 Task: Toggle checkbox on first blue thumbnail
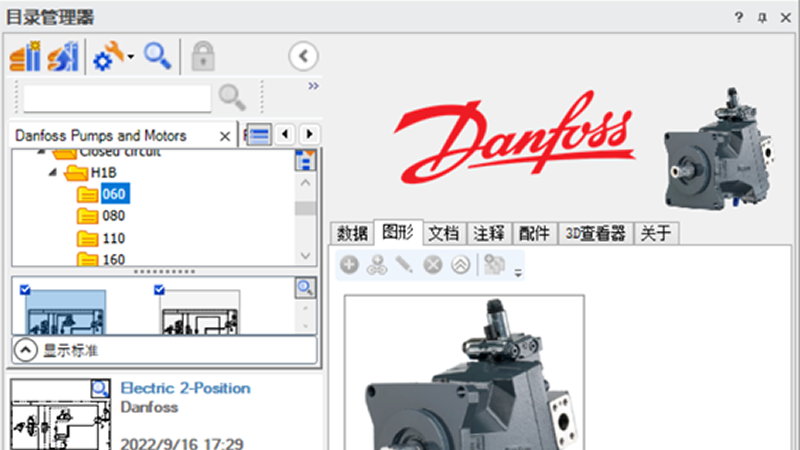point(25,290)
